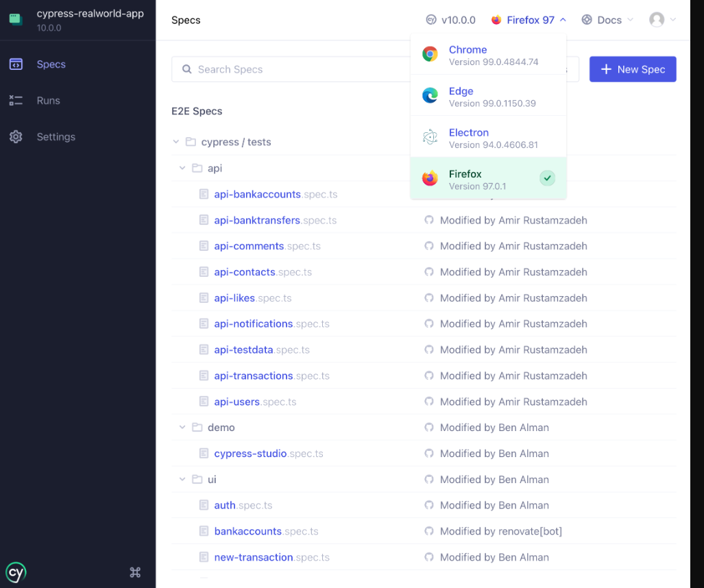The image size is (704, 588).
Task: Click the Docs lifebuoy icon
Action: click(587, 20)
